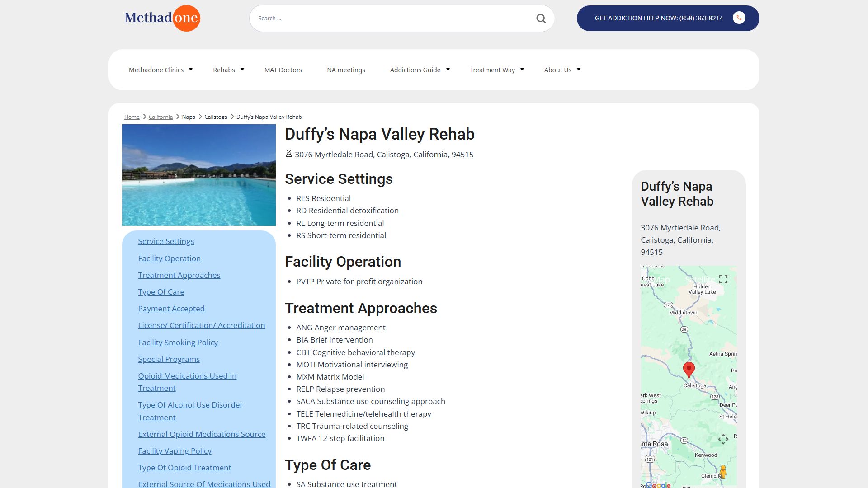Click the red map marker at Calistoga

tap(689, 370)
